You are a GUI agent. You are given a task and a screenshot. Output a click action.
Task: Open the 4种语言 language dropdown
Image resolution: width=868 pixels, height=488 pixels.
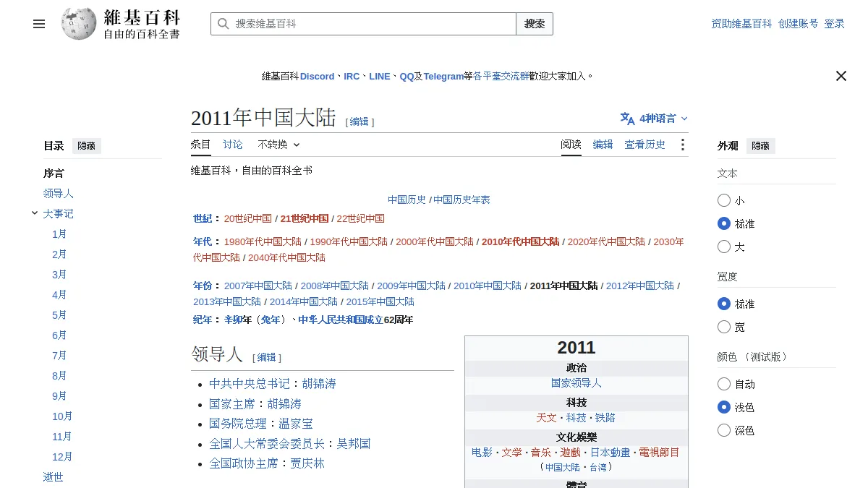[655, 119]
